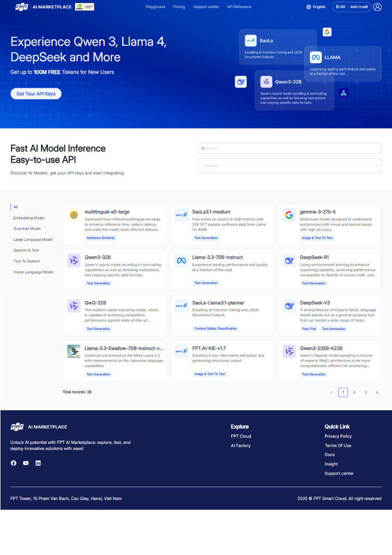Open Insight footer link
Screen dimensions: 392x555
331,464
